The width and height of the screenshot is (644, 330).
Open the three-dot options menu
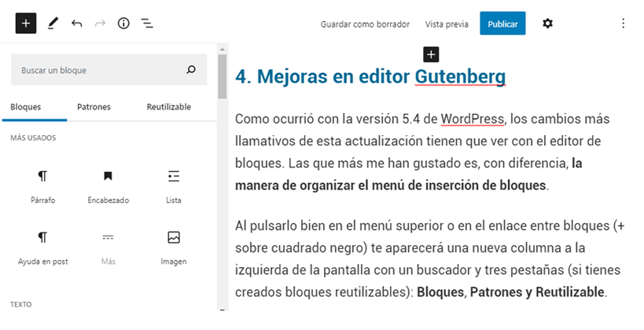click(623, 24)
